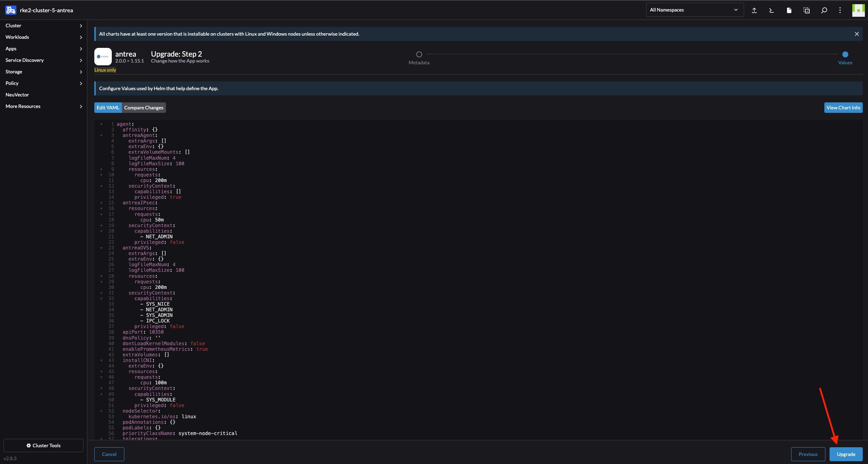Click the Upgrade button
Image resolution: width=868 pixels, height=464 pixels.
point(846,454)
